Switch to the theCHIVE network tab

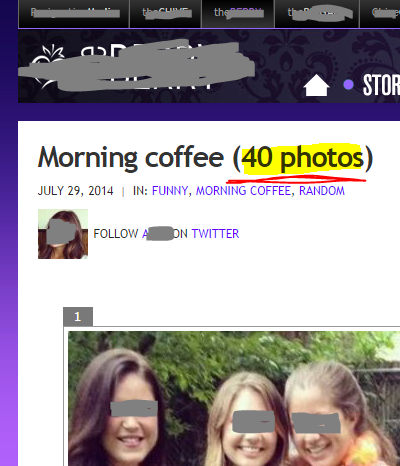pyautogui.click(x=166, y=14)
